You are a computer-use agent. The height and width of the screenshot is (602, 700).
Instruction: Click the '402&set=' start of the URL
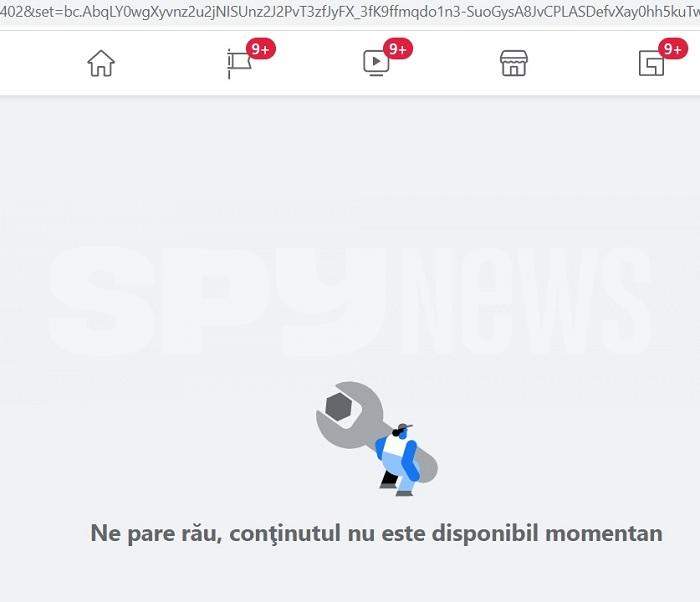30,12
